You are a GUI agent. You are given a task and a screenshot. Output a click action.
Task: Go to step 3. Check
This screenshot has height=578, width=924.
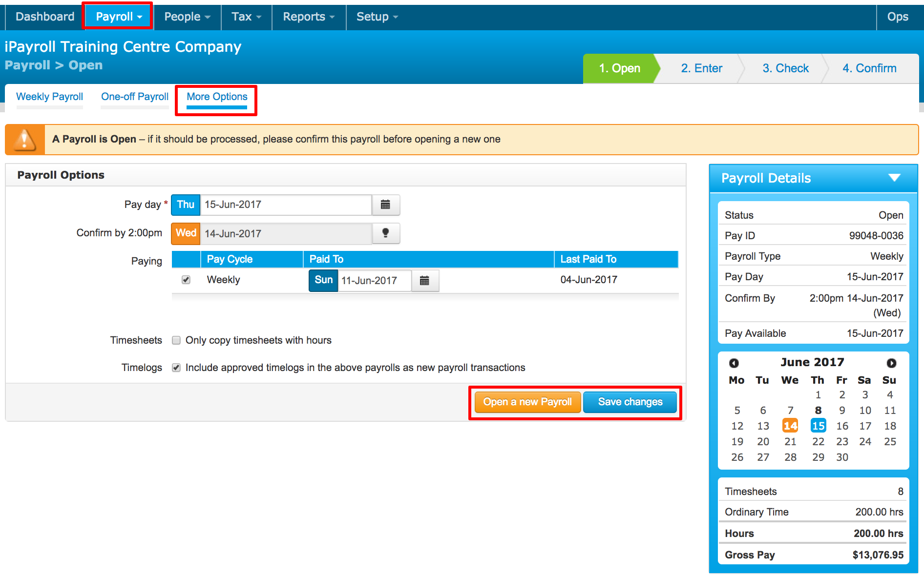click(785, 68)
